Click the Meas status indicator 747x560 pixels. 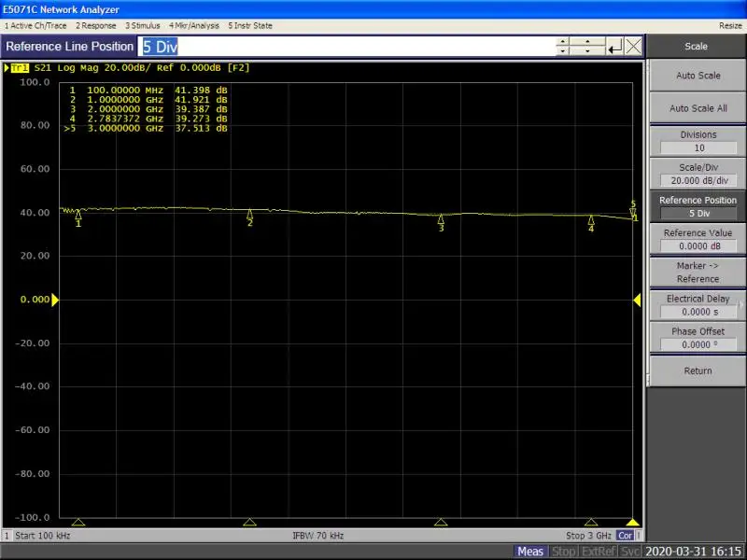coord(530,552)
